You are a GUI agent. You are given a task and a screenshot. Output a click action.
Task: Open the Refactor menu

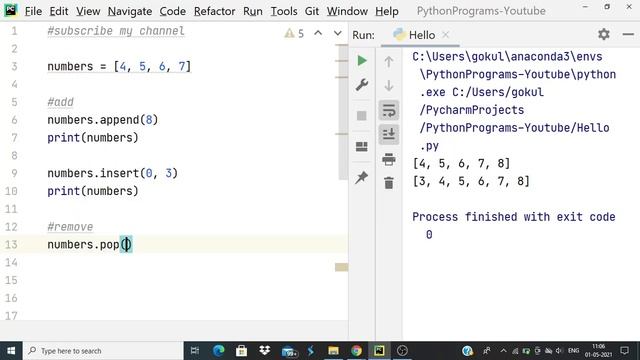coord(214,11)
